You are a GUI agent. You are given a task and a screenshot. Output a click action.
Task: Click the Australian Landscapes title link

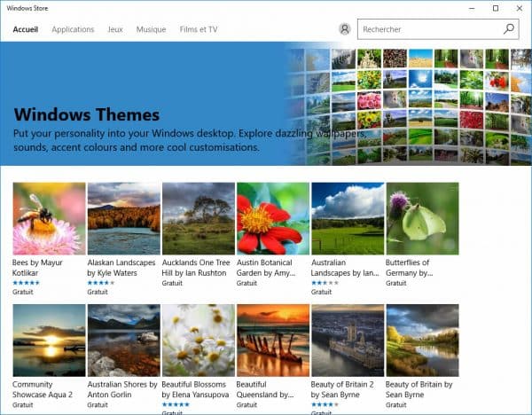click(346, 268)
